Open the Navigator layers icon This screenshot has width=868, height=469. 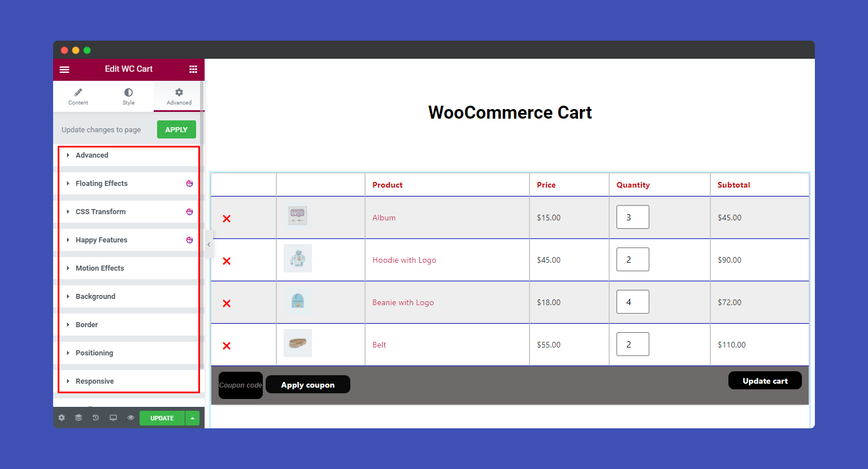coord(79,418)
